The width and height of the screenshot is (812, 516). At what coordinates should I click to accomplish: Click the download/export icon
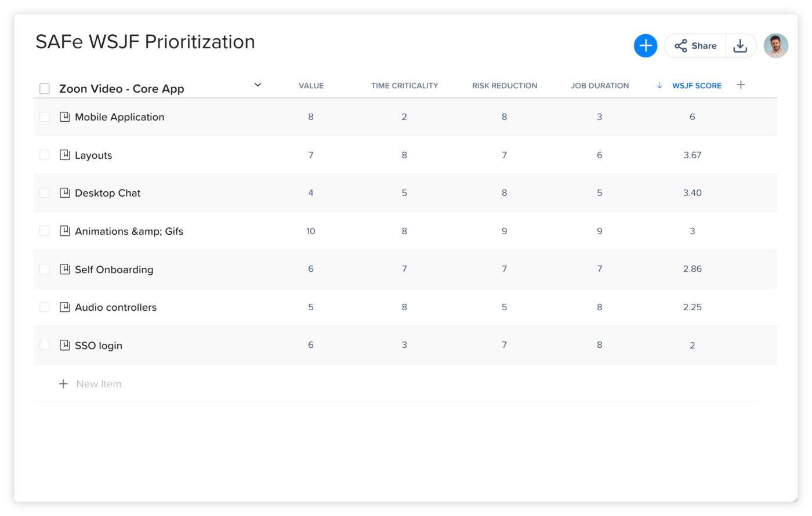point(741,45)
